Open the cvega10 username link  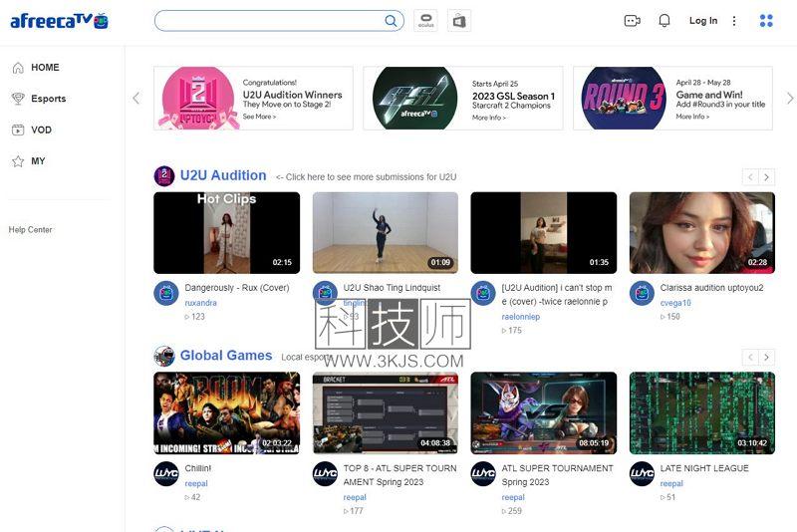[x=675, y=303]
